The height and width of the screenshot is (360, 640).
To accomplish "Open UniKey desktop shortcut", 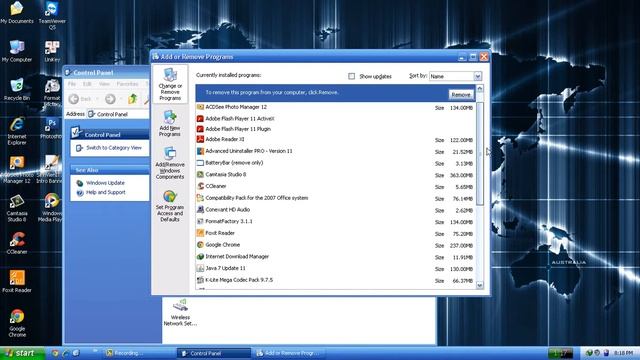I will [52, 51].
